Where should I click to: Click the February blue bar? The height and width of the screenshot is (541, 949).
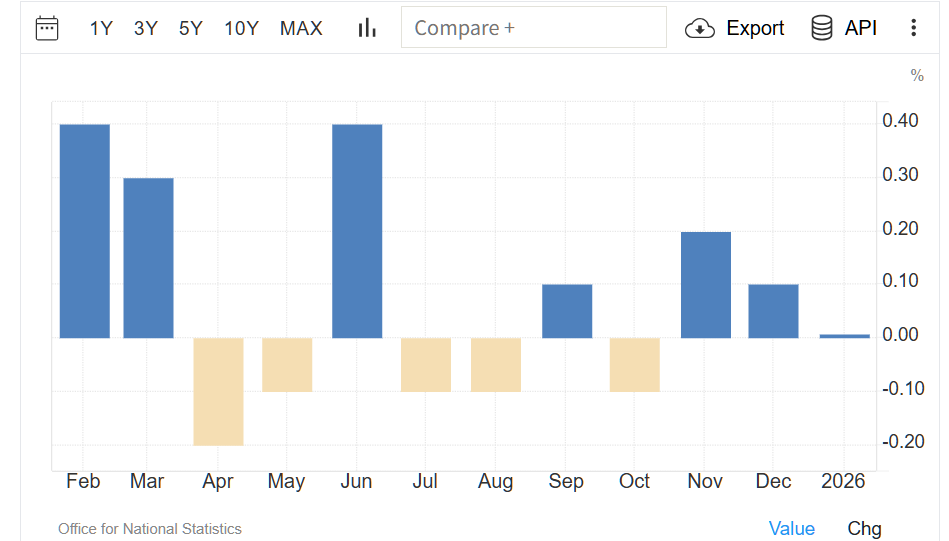point(85,231)
